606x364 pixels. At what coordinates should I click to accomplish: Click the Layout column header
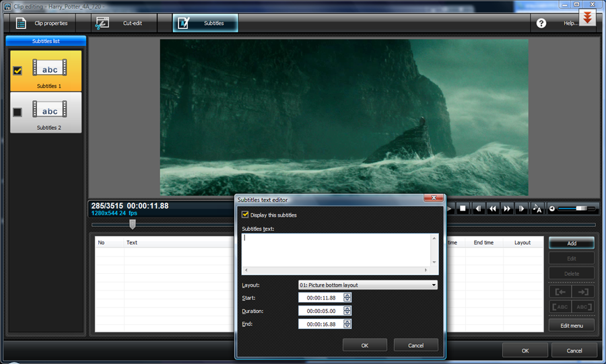click(x=523, y=242)
